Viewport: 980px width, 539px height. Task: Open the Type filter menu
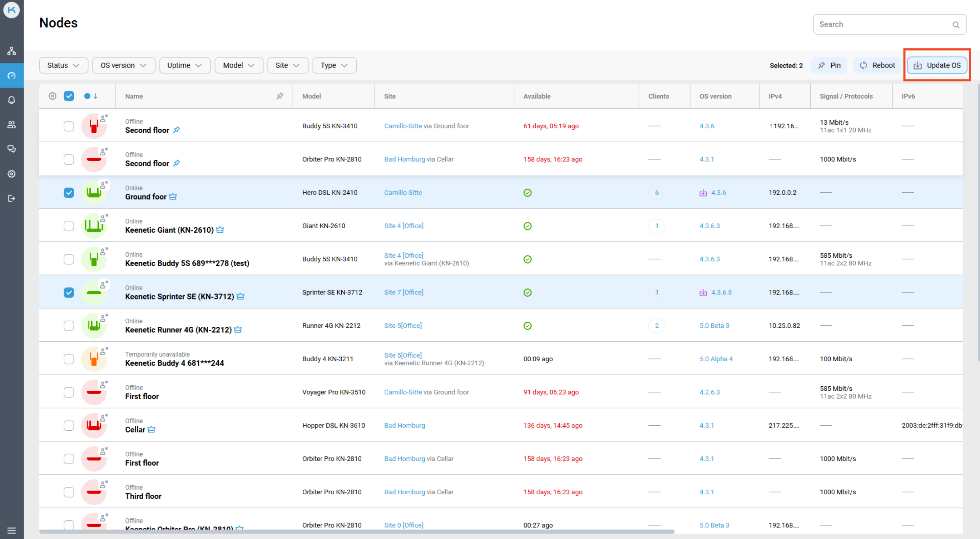pyautogui.click(x=334, y=65)
